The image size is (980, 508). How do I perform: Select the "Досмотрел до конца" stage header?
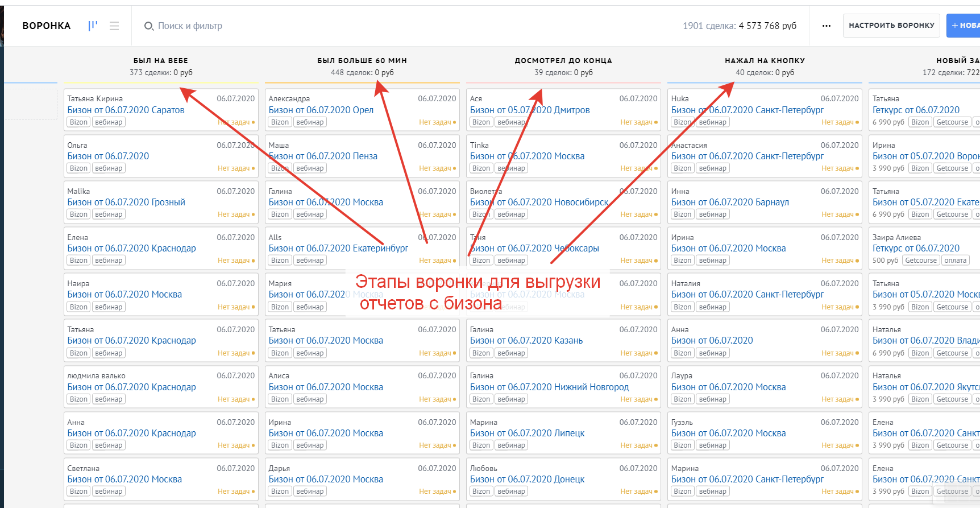click(563, 61)
